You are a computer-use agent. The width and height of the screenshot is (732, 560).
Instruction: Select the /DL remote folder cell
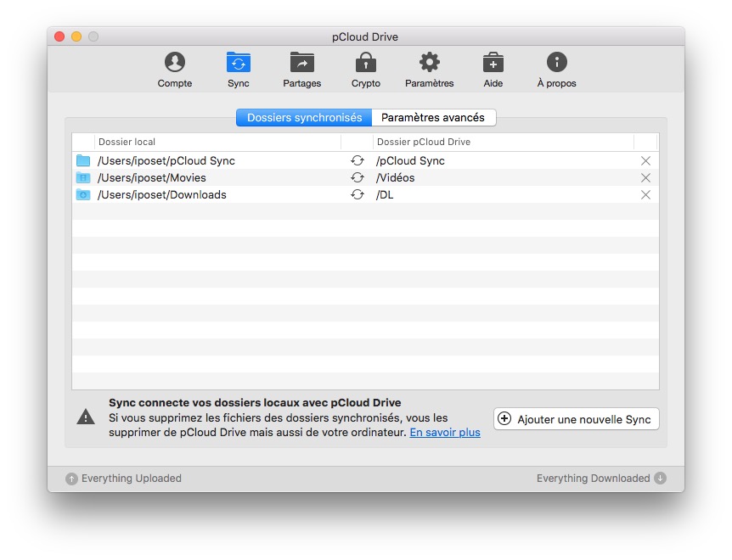tap(385, 195)
